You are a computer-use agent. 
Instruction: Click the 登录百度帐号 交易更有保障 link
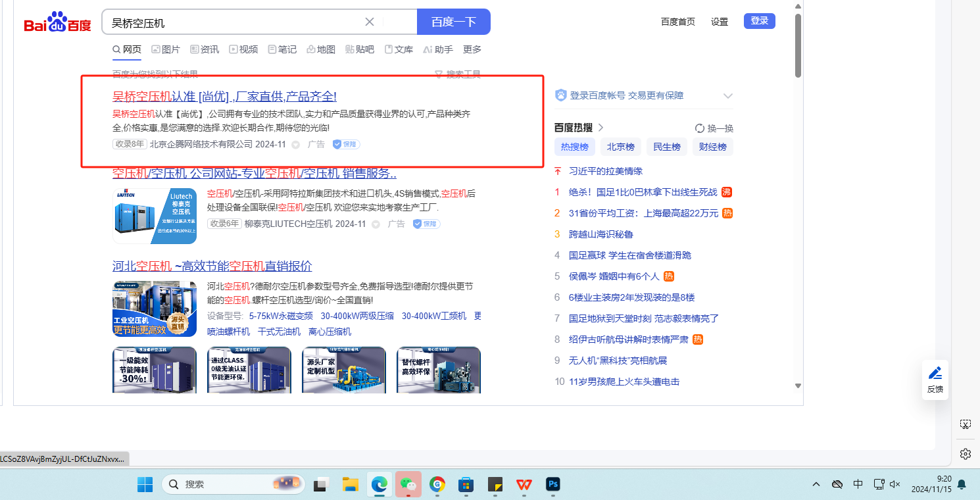627,95
